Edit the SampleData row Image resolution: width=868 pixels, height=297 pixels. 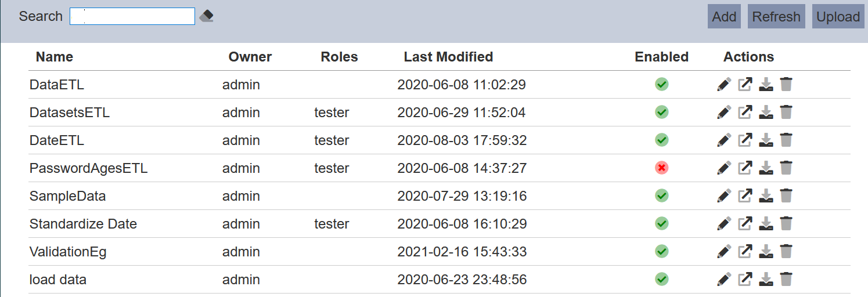[x=723, y=196]
